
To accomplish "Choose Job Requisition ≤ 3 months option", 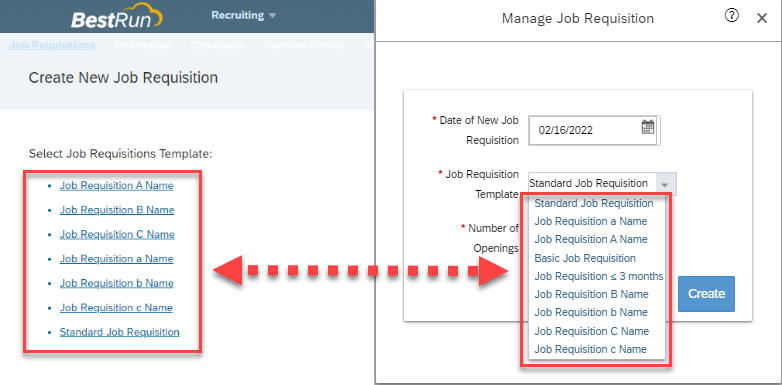I will [x=598, y=276].
